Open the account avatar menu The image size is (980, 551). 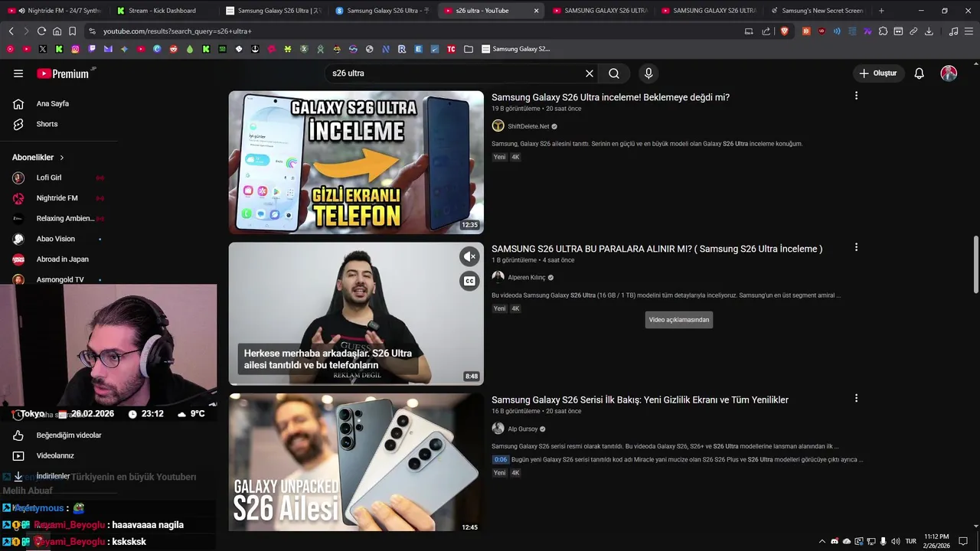pyautogui.click(x=949, y=73)
